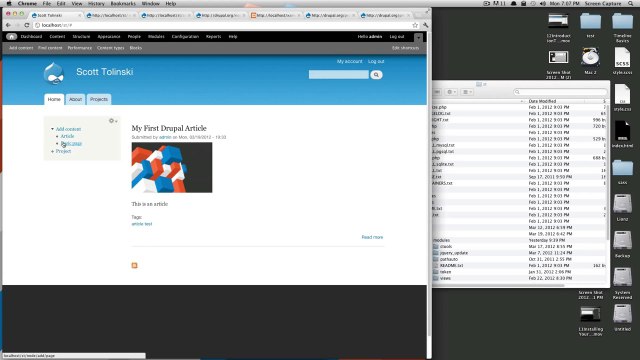Open the History menu in Chrome
The image size is (640, 360).
[x=96, y=3]
